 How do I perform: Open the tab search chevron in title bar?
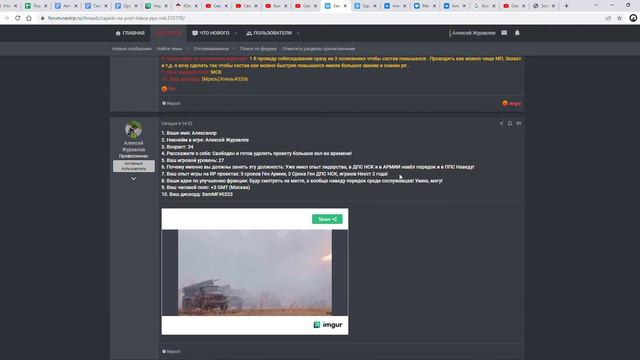(596, 5)
